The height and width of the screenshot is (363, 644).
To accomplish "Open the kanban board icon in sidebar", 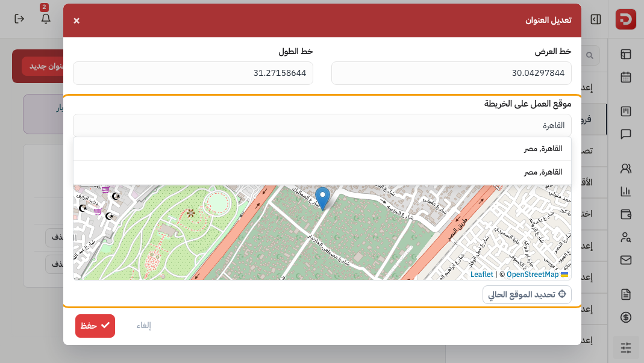I will click(x=625, y=111).
